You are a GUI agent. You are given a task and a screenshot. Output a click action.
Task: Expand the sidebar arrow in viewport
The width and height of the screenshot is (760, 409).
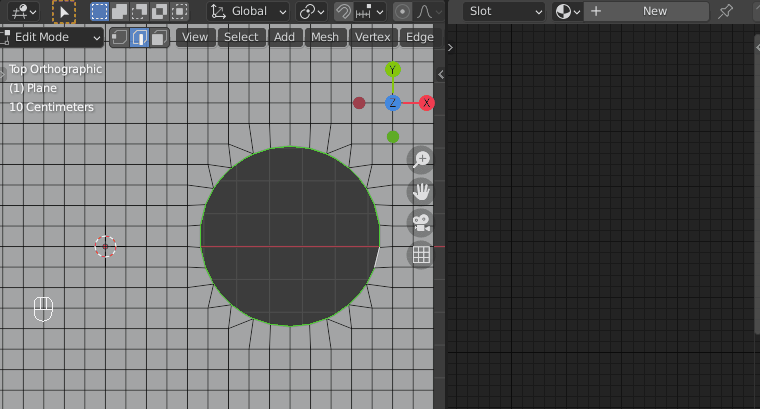tap(441, 74)
